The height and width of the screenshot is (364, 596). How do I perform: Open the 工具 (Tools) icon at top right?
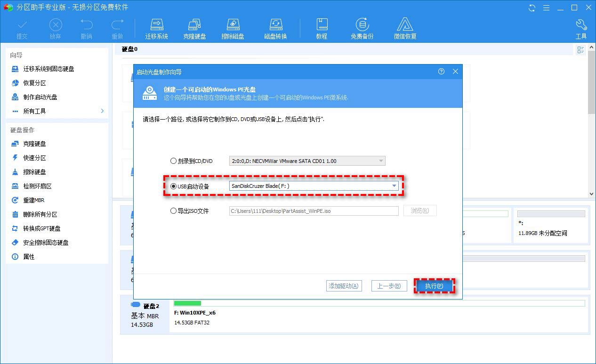(581, 27)
